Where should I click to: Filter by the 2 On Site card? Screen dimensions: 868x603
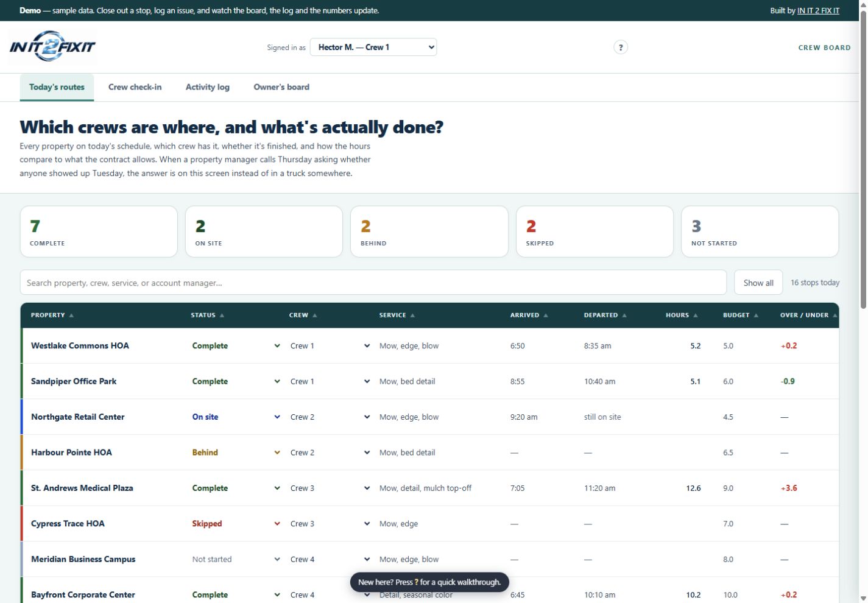pos(264,231)
